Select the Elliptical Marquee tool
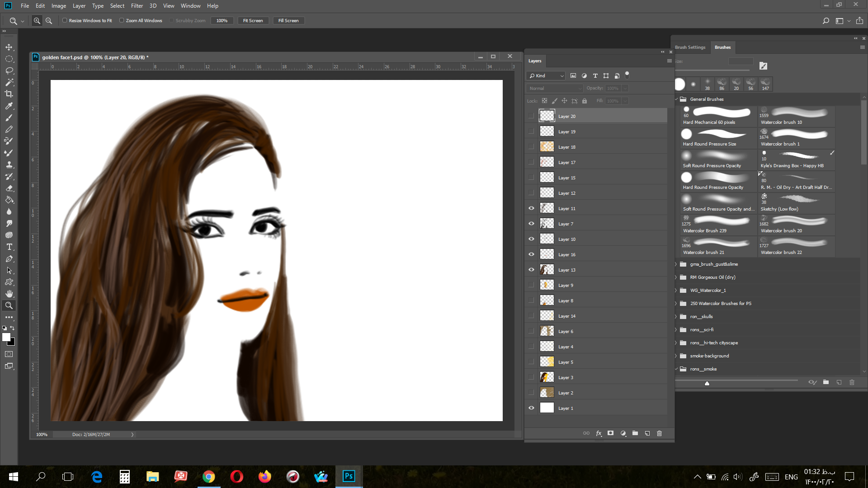Image resolution: width=868 pixels, height=488 pixels. [x=9, y=59]
